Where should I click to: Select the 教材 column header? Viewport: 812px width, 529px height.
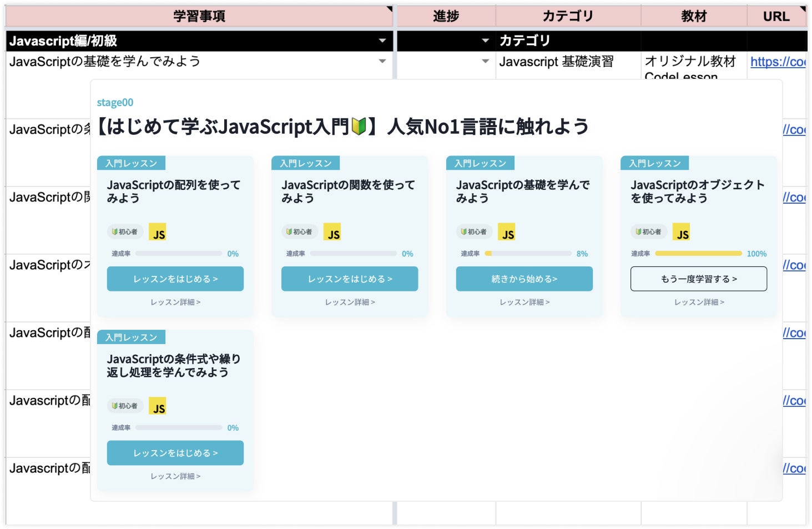click(694, 16)
